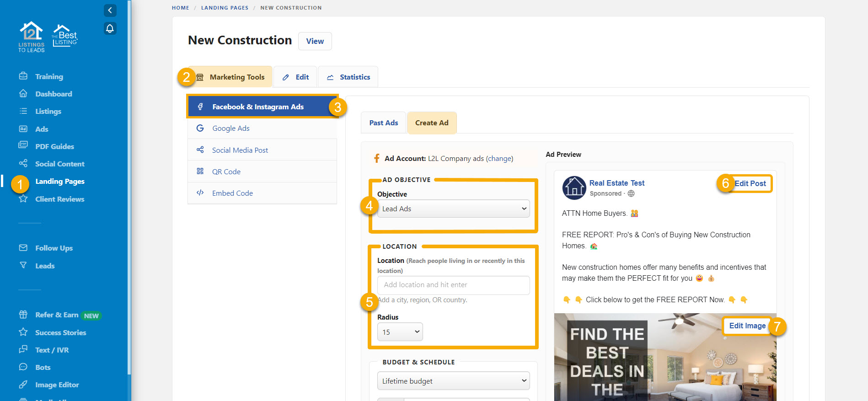Click the Image Editor brush icon

(23, 385)
